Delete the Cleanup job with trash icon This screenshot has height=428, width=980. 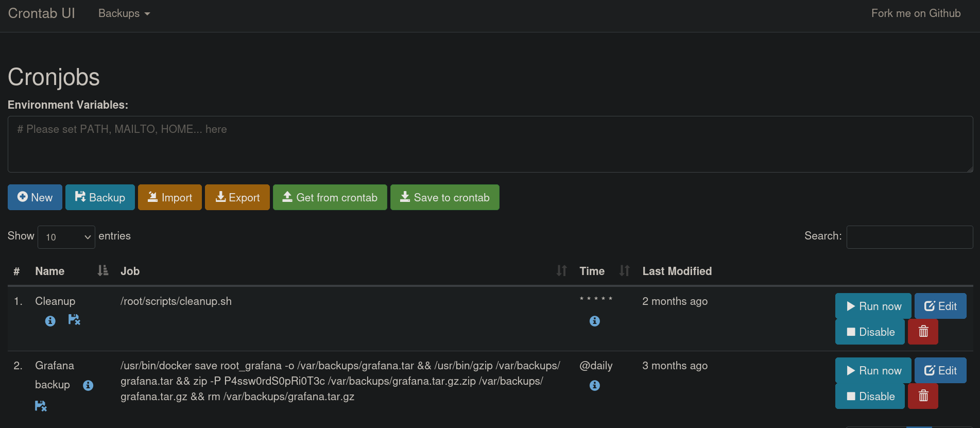tap(923, 332)
